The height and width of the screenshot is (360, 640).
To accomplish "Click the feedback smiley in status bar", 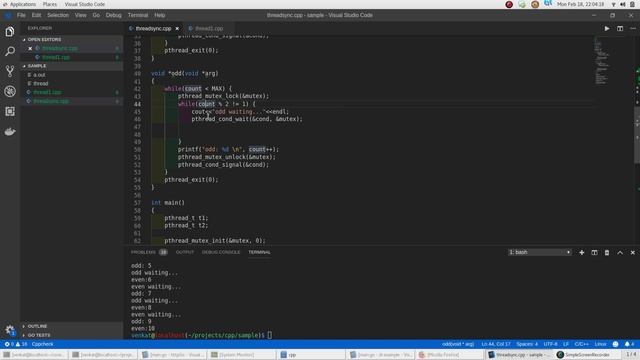I will tap(616, 344).
